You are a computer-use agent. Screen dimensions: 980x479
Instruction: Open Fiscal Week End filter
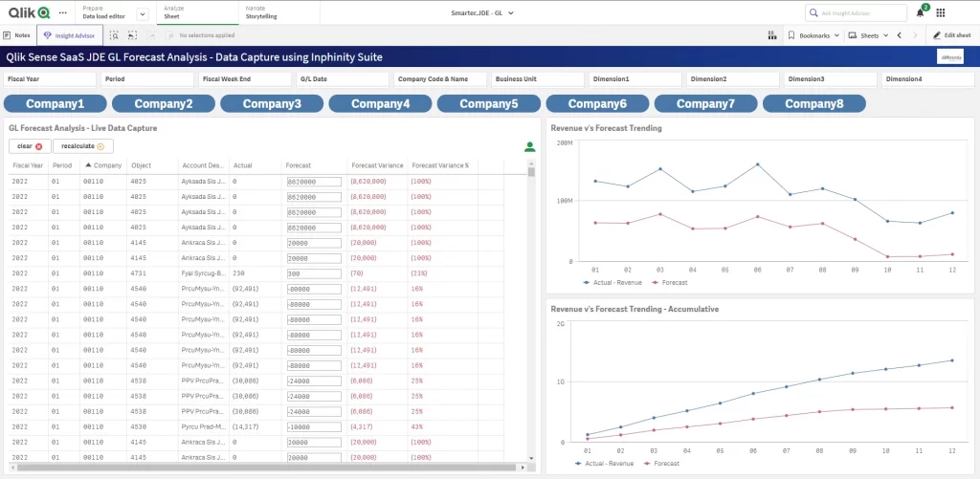[x=245, y=79]
